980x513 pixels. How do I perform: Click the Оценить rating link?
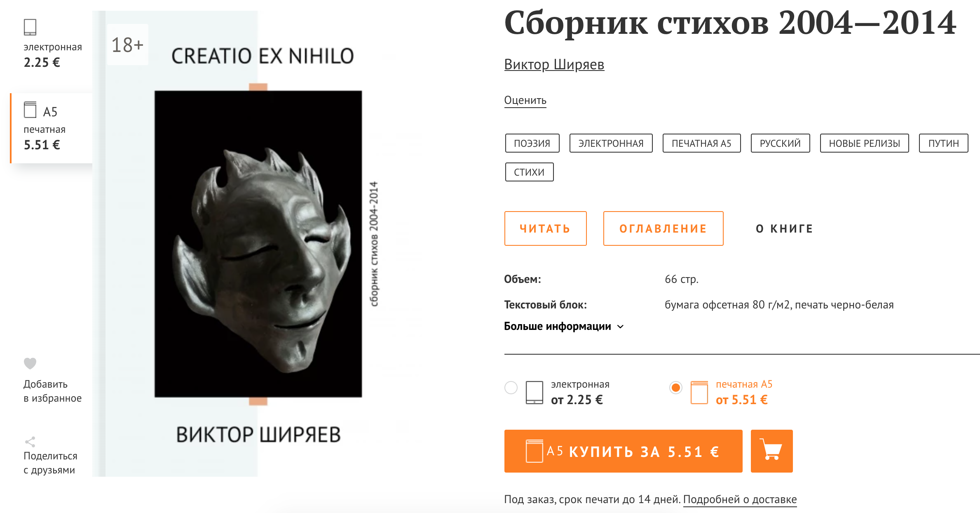(x=525, y=100)
